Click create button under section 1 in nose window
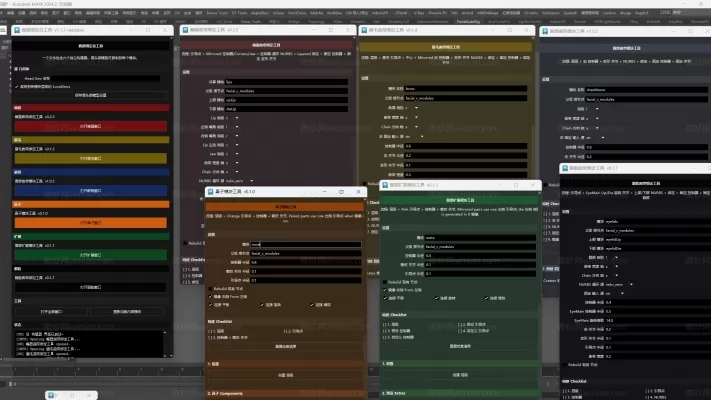 pos(286,375)
